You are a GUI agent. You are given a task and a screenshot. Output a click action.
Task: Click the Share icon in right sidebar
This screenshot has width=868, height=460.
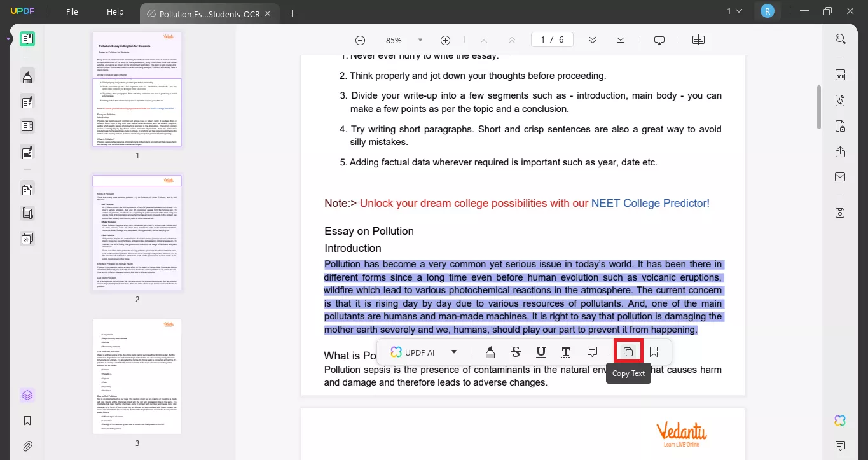tap(841, 151)
